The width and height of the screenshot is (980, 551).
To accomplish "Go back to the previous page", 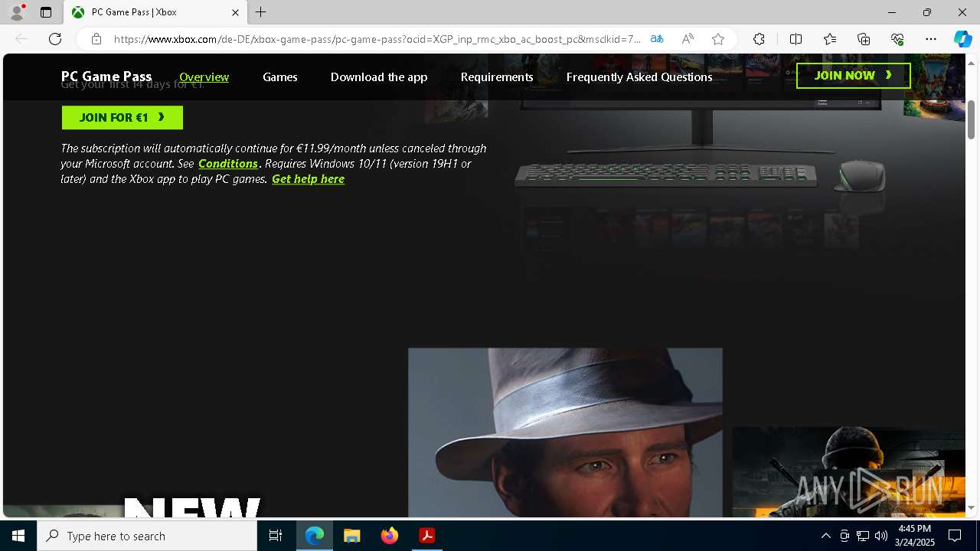I will 21,39.
